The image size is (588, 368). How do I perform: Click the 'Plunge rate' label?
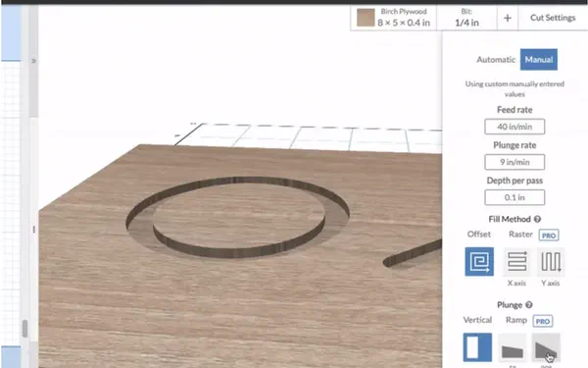pos(514,145)
